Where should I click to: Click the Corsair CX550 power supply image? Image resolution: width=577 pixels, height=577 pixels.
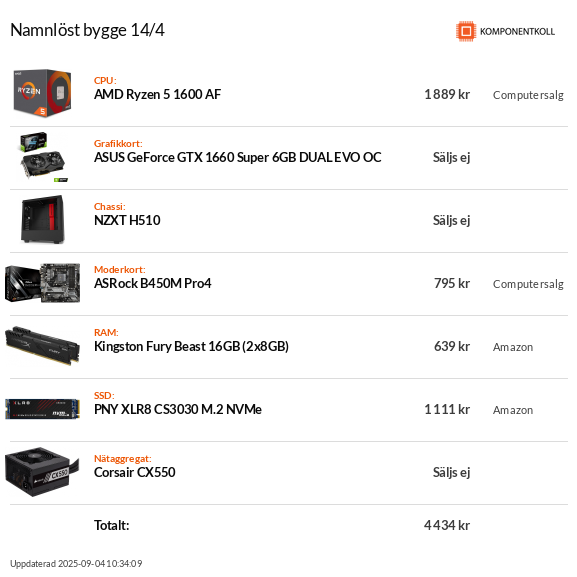pyautogui.click(x=42, y=472)
